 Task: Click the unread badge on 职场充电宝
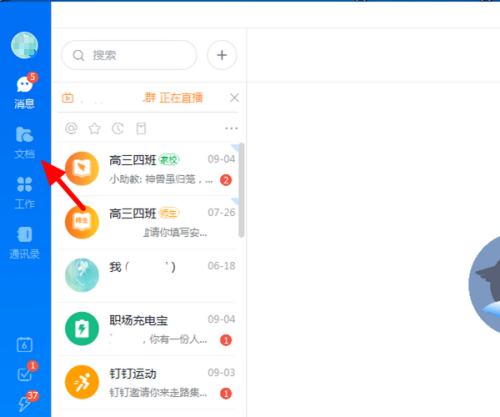point(226,340)
